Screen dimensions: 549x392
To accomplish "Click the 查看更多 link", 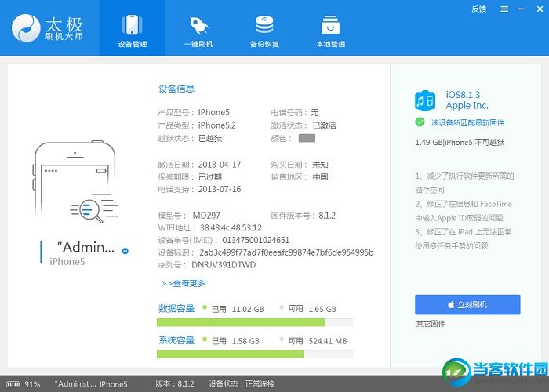I will pyautogui.click(x=184, y=283).
